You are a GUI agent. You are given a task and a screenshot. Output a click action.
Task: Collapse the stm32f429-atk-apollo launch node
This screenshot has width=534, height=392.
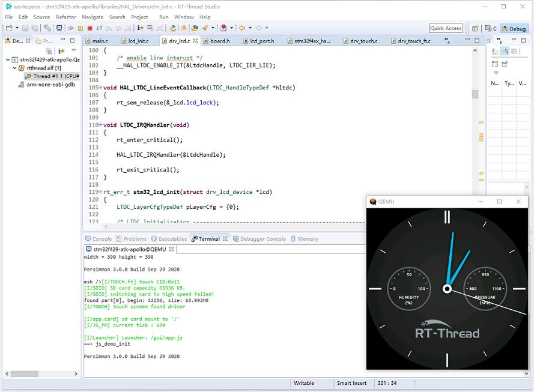(7, 59)
